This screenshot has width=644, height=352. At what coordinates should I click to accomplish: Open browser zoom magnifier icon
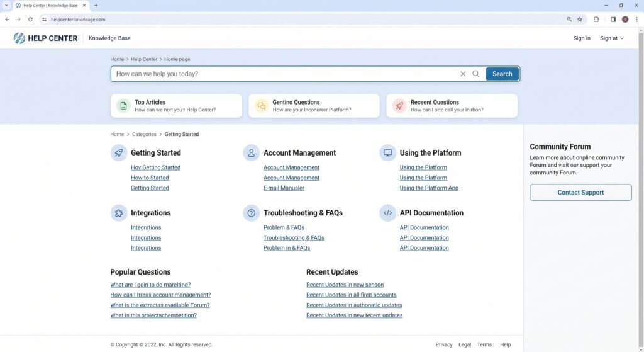click(569, 20)
